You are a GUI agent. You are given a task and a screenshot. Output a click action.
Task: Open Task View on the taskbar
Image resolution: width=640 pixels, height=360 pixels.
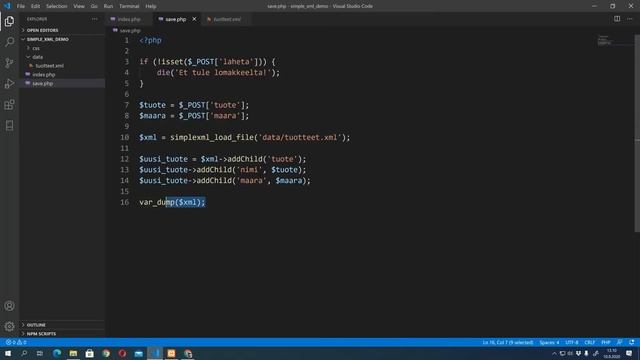coord(40,353)
